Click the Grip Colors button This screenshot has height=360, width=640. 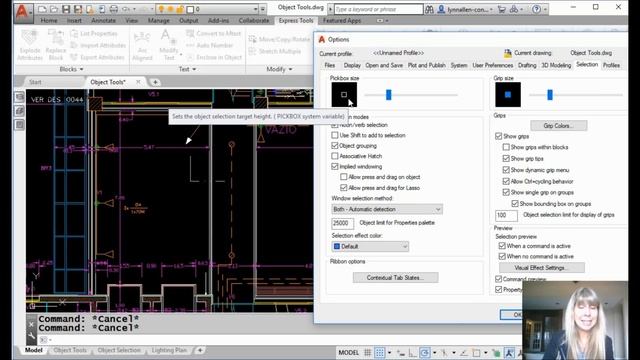click(x=559, y=126)
